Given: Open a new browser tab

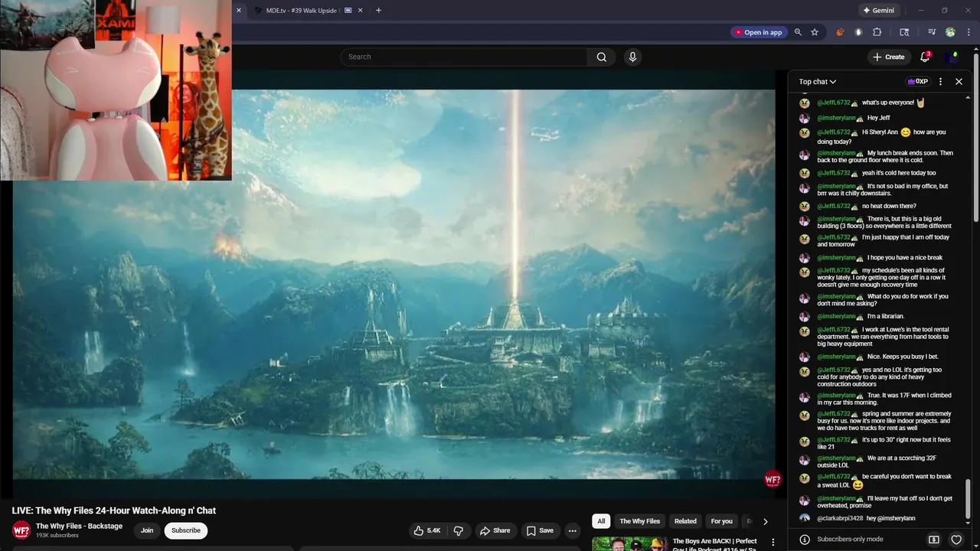Looking at the screenshot, I should coord(378,10).
